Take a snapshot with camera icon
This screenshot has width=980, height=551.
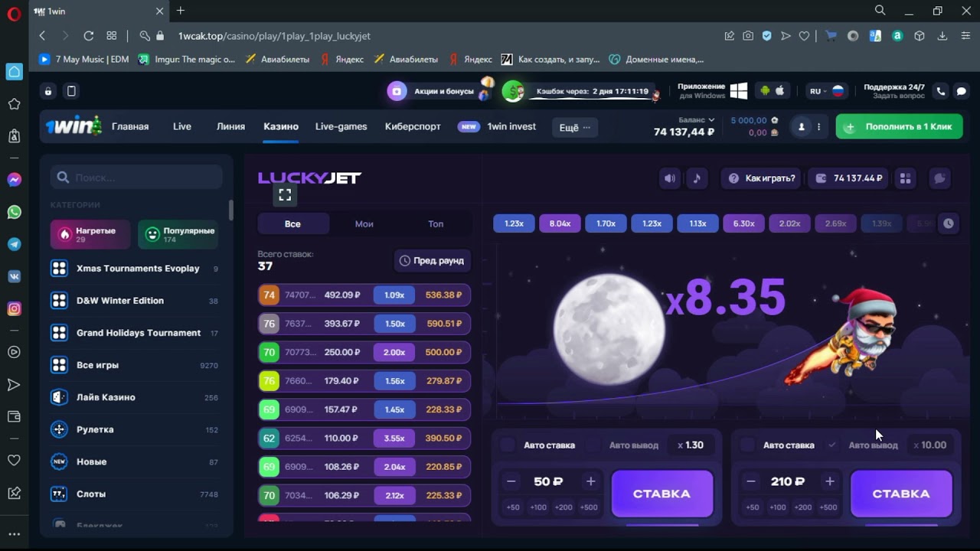[x=748, y=36]
